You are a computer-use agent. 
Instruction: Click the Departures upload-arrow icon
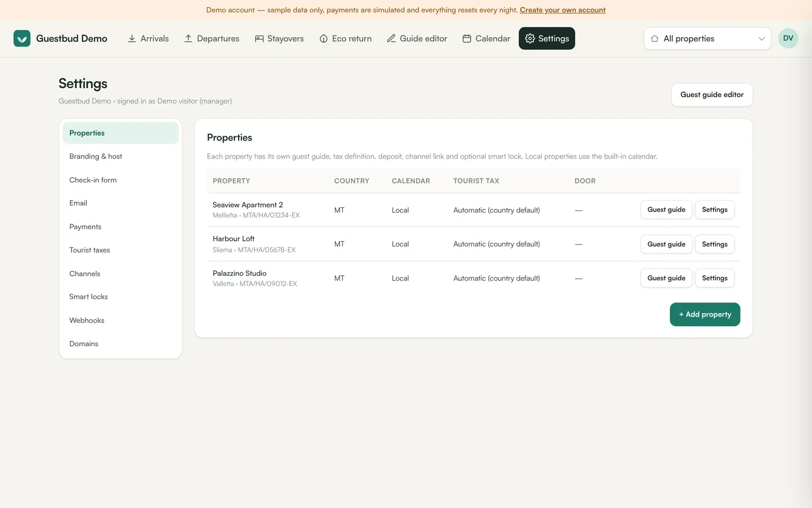(188, 39)
